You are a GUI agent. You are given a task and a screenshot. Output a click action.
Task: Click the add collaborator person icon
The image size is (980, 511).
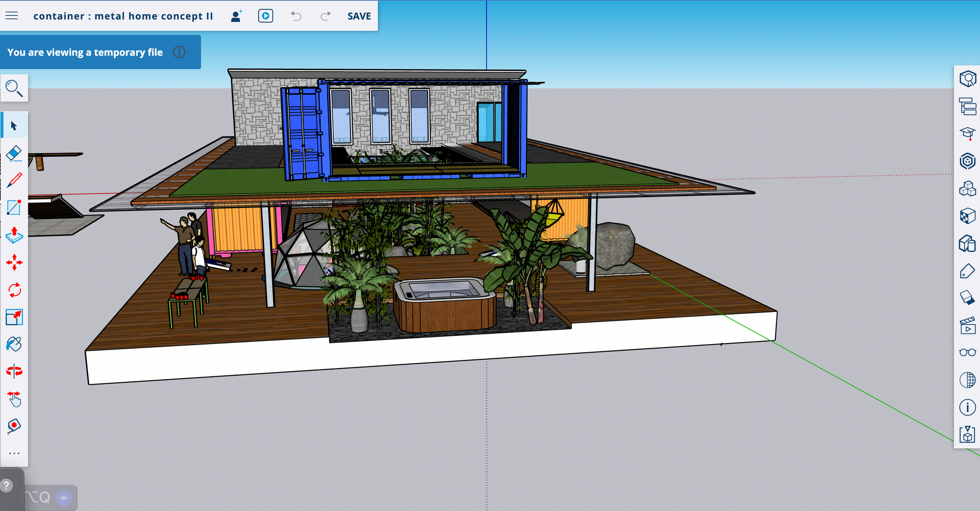coord(236,16)
